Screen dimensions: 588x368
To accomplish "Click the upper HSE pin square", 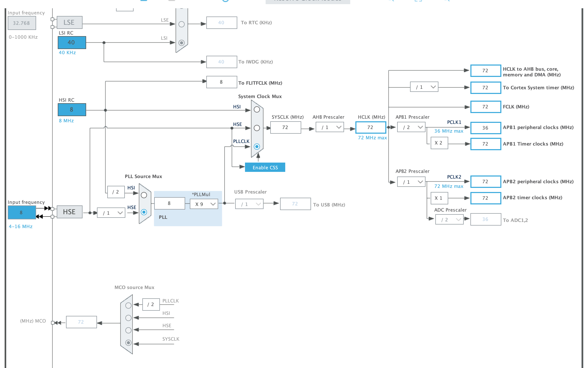I will tap(53, 209).
